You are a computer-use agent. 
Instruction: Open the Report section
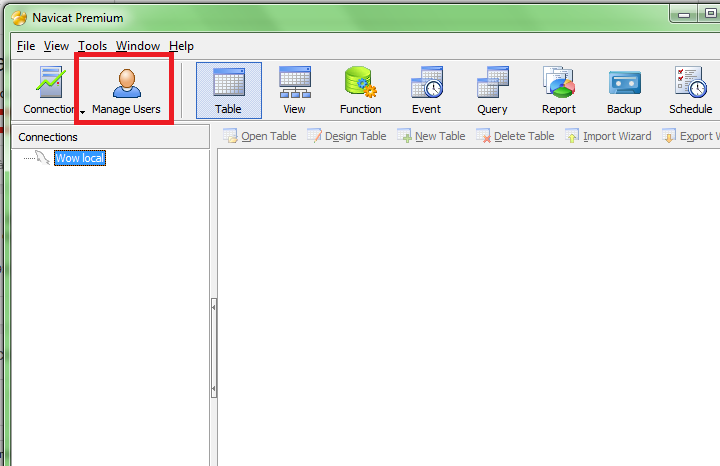click(x=558, y=90)
